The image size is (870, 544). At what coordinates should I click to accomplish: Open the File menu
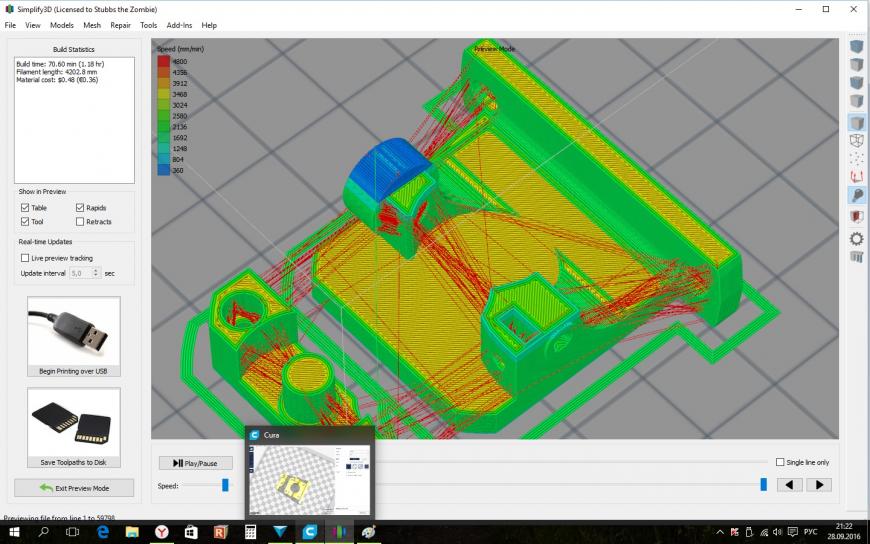tap(11, 25)
